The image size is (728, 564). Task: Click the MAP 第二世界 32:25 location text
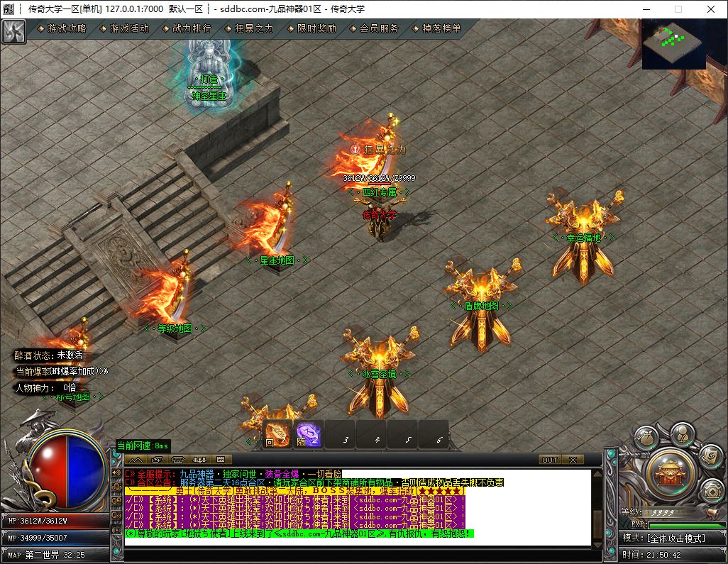46,555
